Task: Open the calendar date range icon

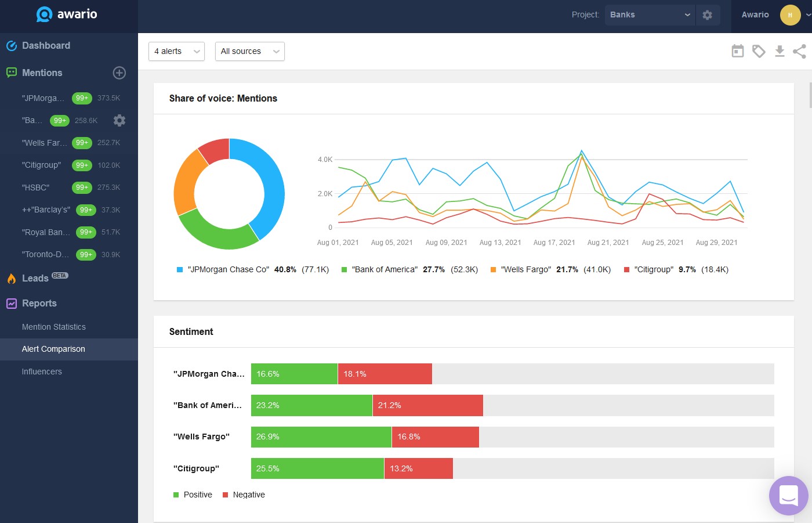Action: 737,51
